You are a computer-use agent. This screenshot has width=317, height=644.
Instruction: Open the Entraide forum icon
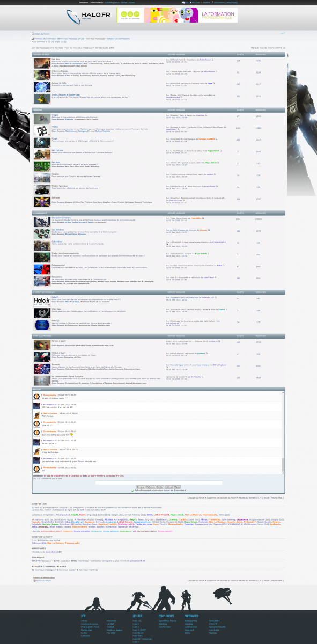[42, 201]
